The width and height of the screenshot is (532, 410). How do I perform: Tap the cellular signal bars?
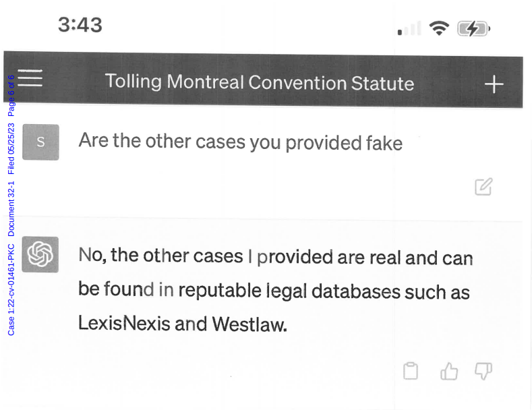coord(409,29)
